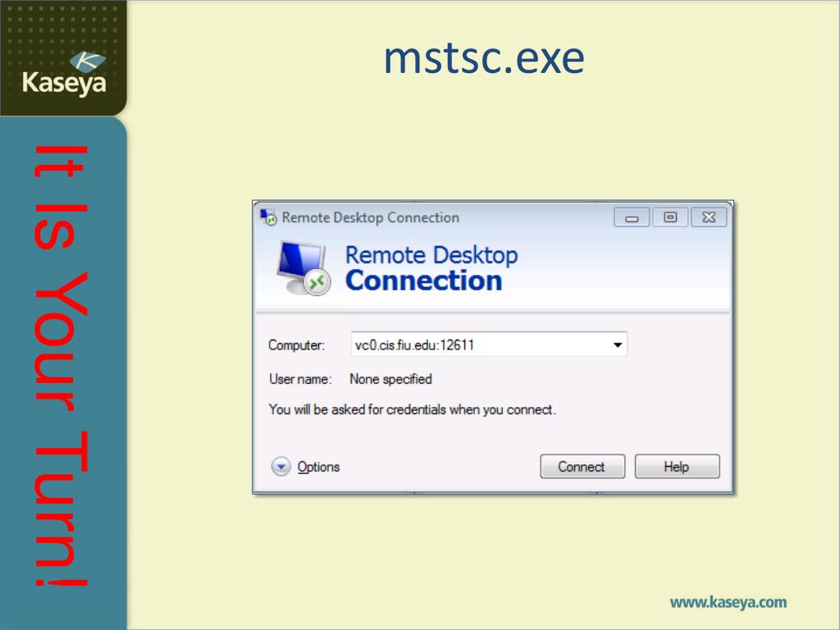Viewport: 840px width, 630px height.
Task: Click the 'Remote Desktop Connection' title bar text
Action: 370,217
